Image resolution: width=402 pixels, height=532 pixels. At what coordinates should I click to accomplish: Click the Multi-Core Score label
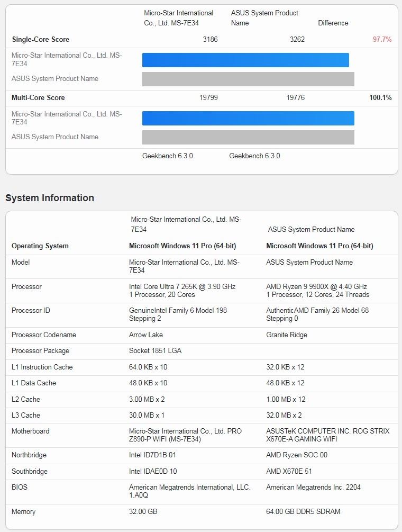click(x=38, y=98)
